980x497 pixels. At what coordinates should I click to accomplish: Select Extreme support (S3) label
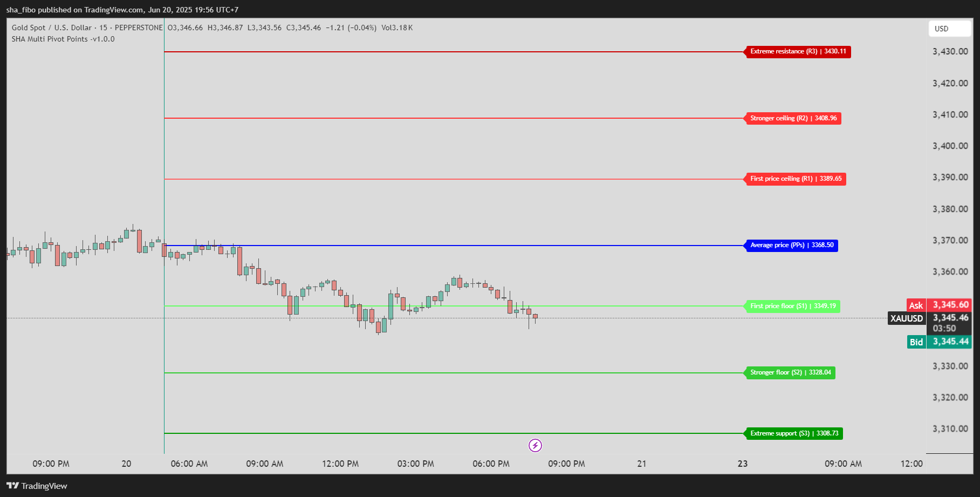pos(794,433)
